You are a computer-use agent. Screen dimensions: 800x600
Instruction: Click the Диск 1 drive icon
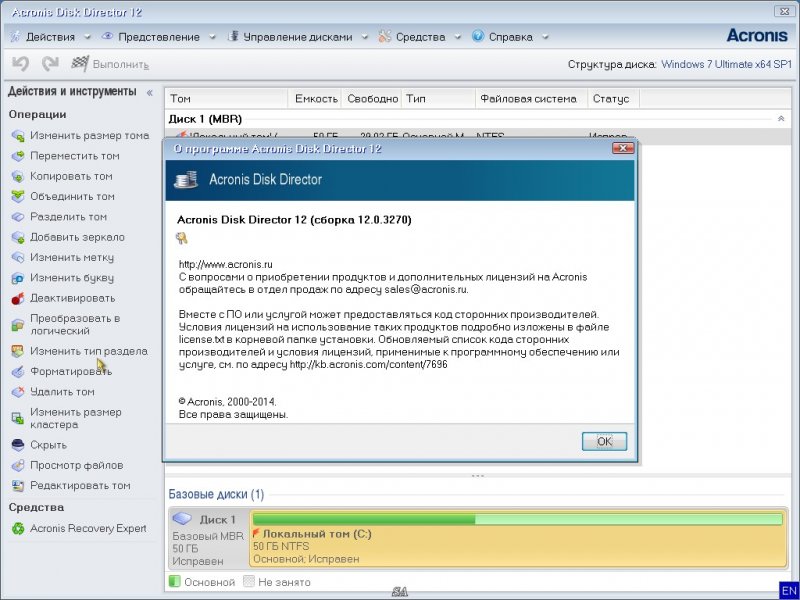coord(182,519)
